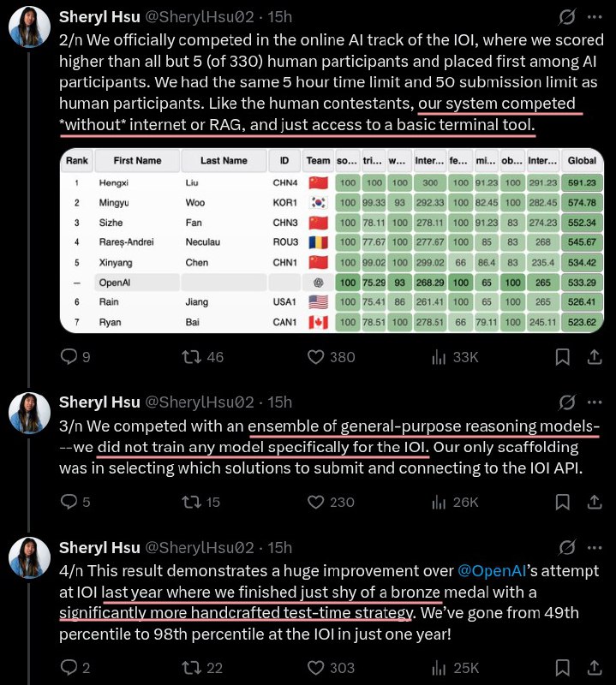The width and height of the screenshot is (616, 685).
Task: Click Grok icon on the 2/n tweet
Action: (566, 17)
